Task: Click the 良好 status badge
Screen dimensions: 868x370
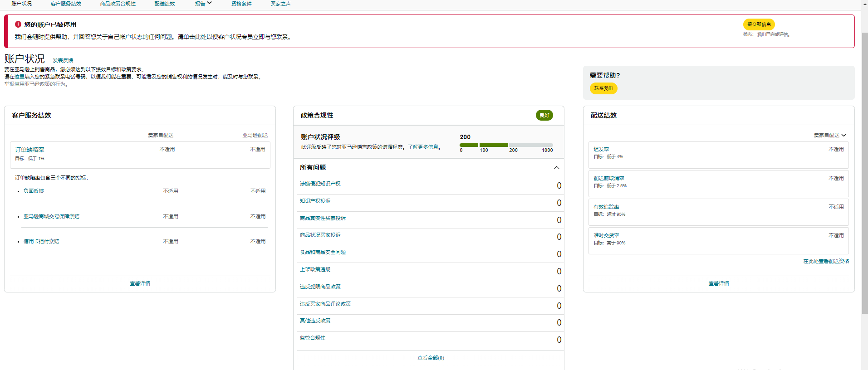Action: click(x=544, y=115)
